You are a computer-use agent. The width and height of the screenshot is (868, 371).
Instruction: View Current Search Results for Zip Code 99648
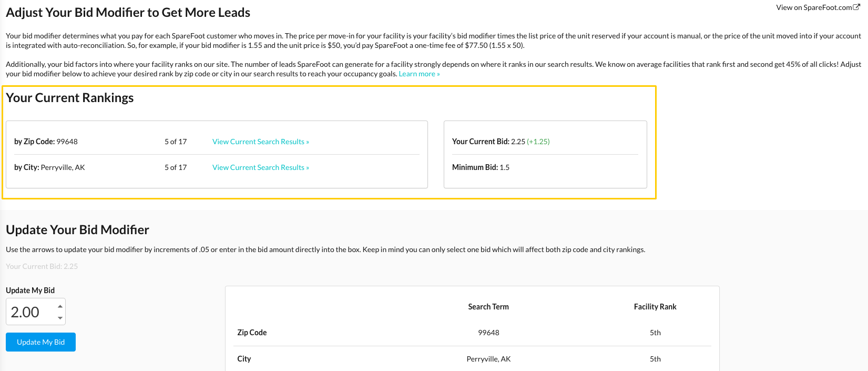261,142
